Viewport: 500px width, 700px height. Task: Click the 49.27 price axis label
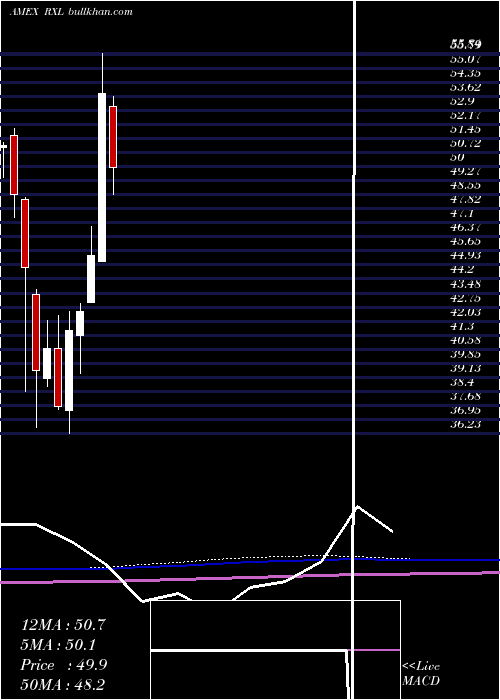click(x=466, y=171)
